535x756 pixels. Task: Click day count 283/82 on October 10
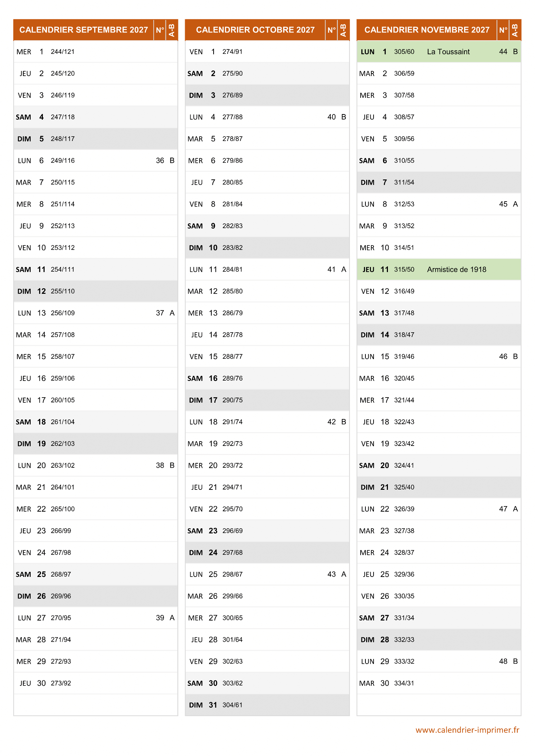coord(232,248)
